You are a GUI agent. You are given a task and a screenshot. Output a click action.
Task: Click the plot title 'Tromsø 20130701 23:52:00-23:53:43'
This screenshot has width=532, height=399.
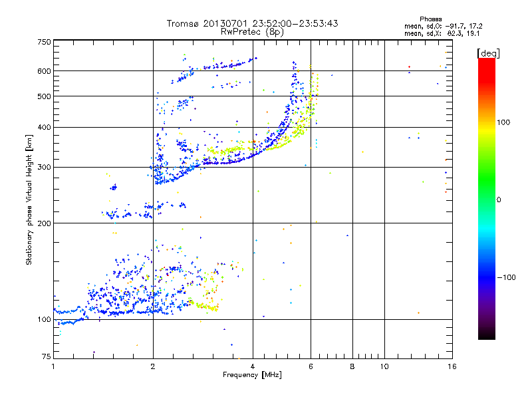(x=252, y=23)
